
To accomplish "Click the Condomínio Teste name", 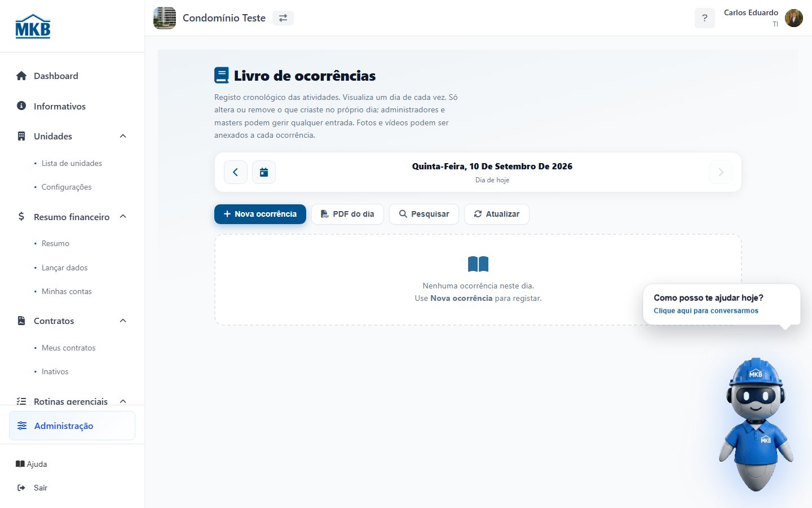I will pyautogui.click(x=224, y=18).
